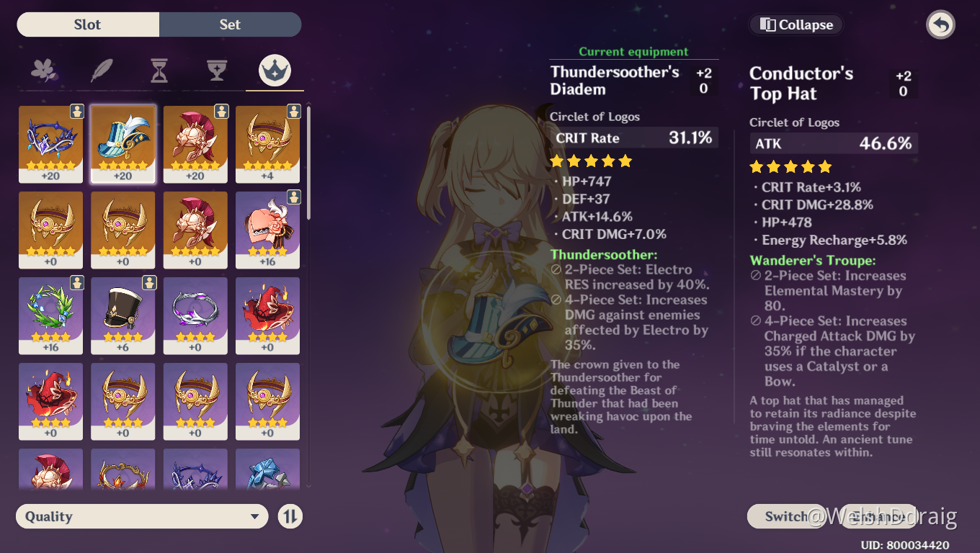
Task: Select the Flower of Life slot icon
Action: click(44, 71)
